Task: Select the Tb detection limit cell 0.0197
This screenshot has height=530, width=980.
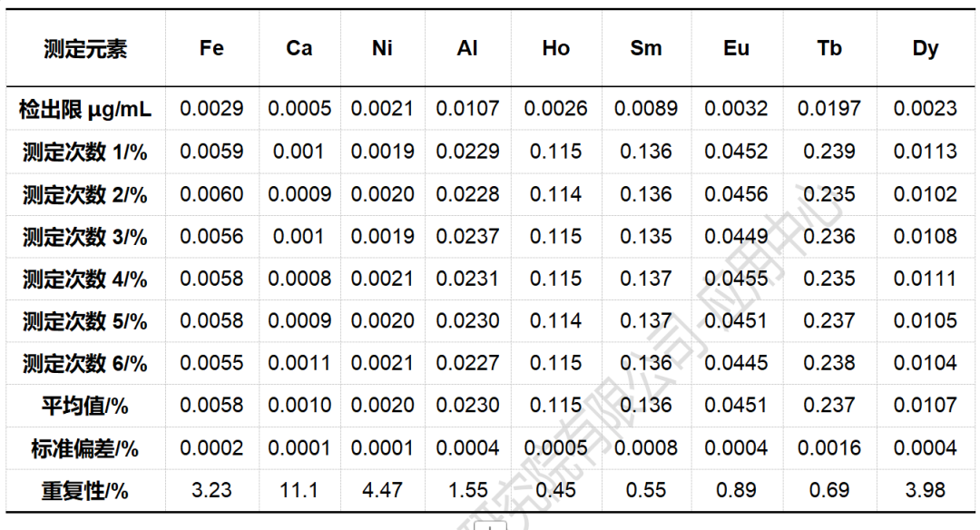Action: tap(828, 110)
